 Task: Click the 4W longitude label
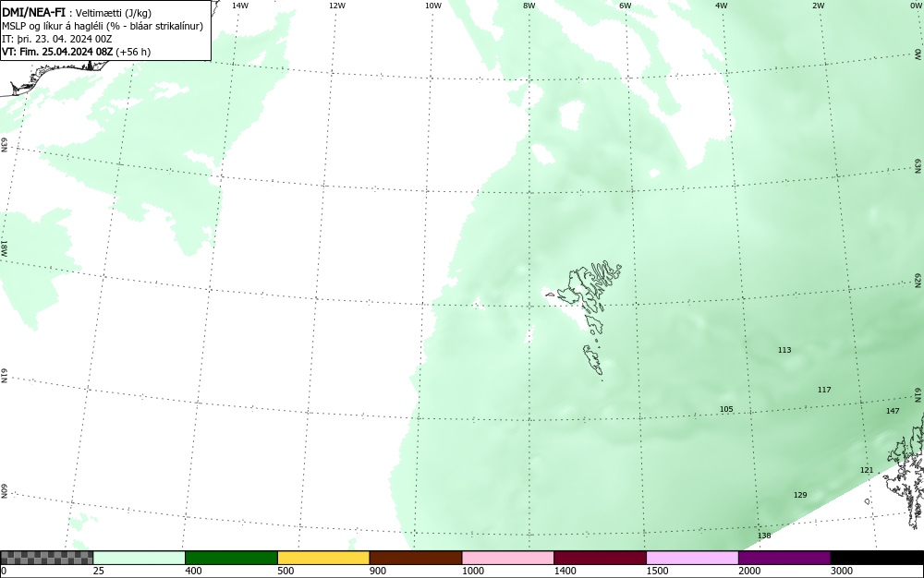pos(722,6)
